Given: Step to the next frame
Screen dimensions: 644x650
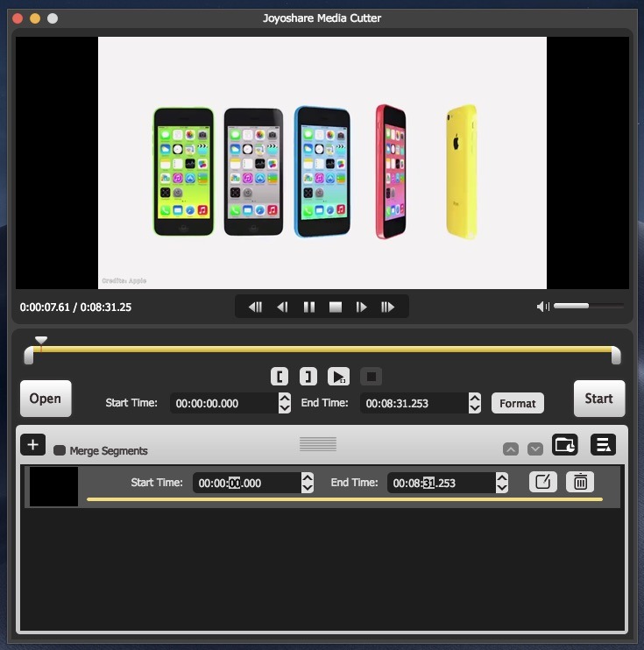Looking at the screenshot, I should click(361, 307).
